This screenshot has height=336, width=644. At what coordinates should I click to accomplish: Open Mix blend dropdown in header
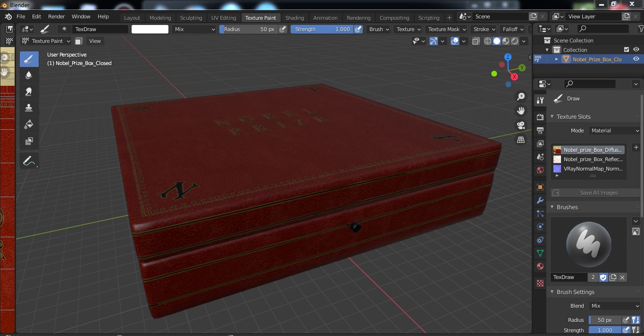tap(194, 29)
